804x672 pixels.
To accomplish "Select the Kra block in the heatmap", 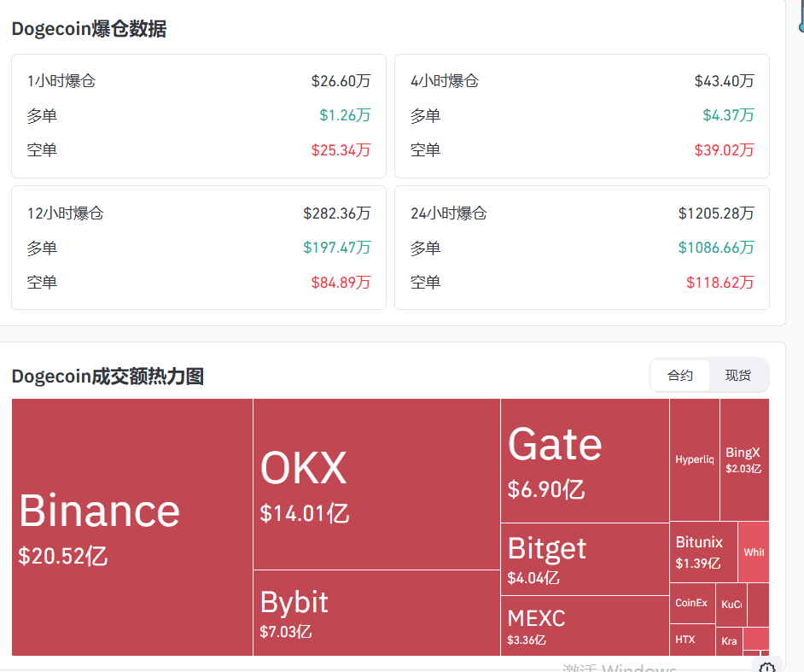I will coord(729,641).
